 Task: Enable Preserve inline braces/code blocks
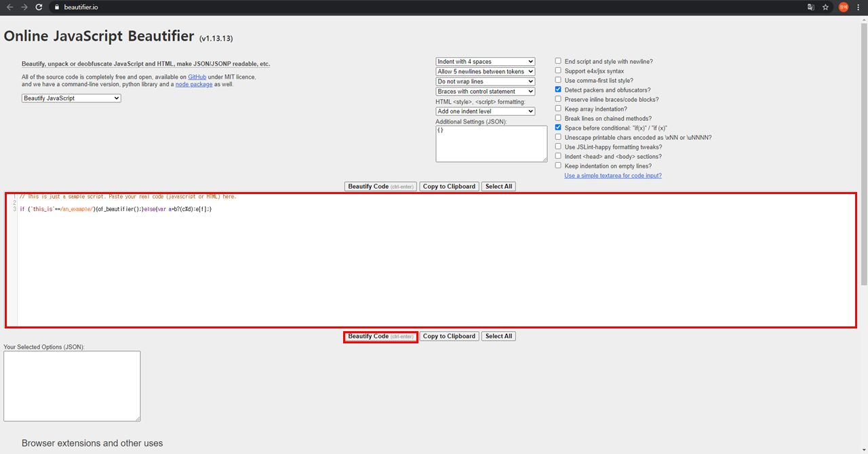558,99
